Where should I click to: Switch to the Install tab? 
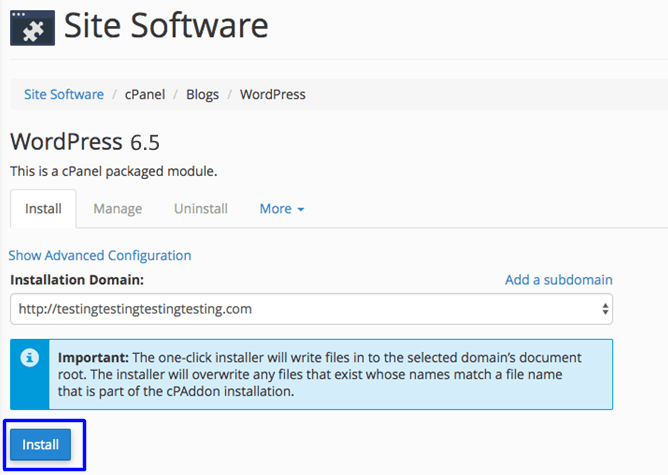[x=43, y=209]
